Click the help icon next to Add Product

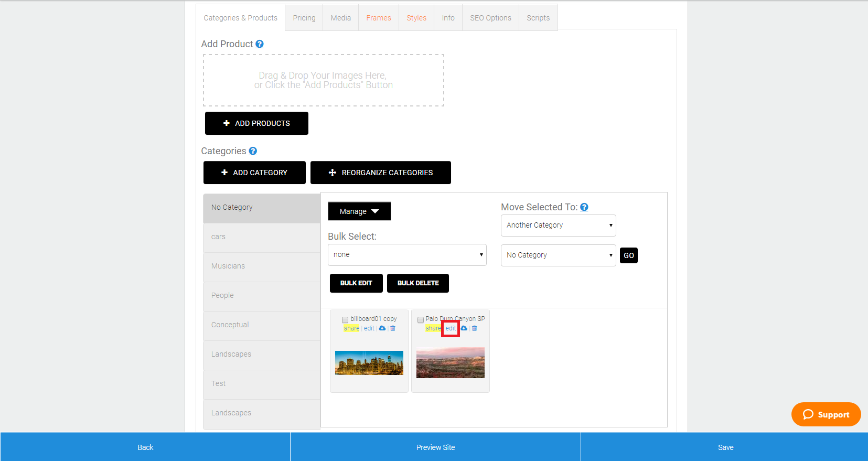[x=260, y=44]
